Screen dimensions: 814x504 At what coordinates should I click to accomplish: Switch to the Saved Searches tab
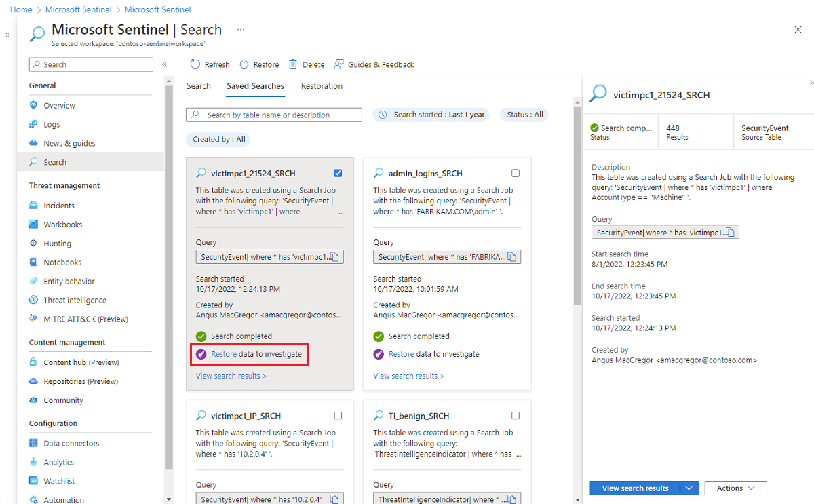[255, 86]
